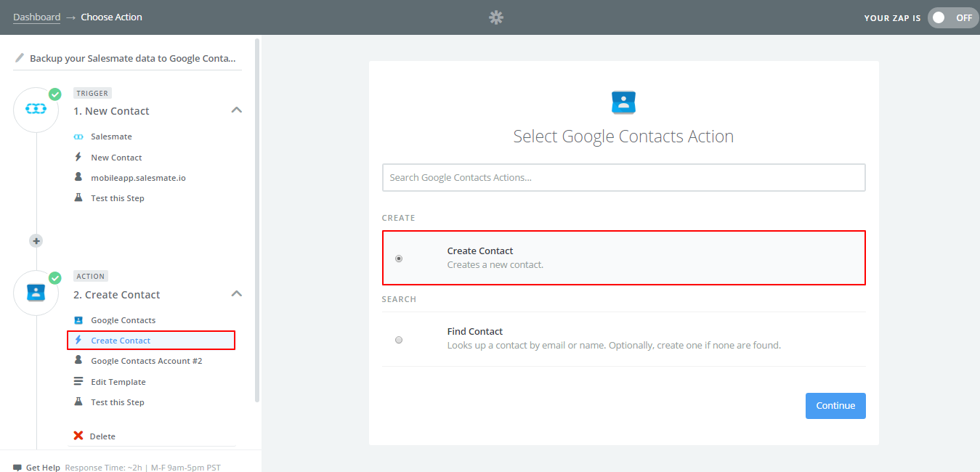Click the Get Help link
The image size is (980, 472).
pos(43,468)
